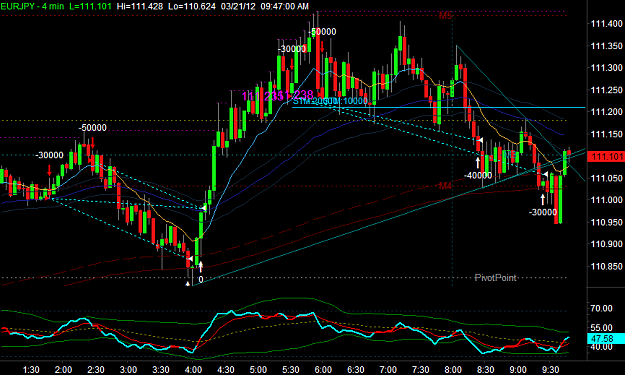Click the 70.00 oscillator scale label
The height and width of the screenshot is (375, 625).
601,308
